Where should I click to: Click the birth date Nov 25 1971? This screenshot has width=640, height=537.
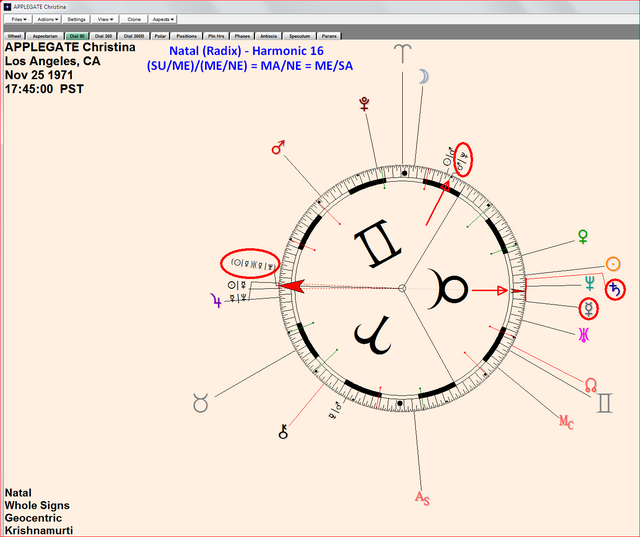[x=39, y=75]
